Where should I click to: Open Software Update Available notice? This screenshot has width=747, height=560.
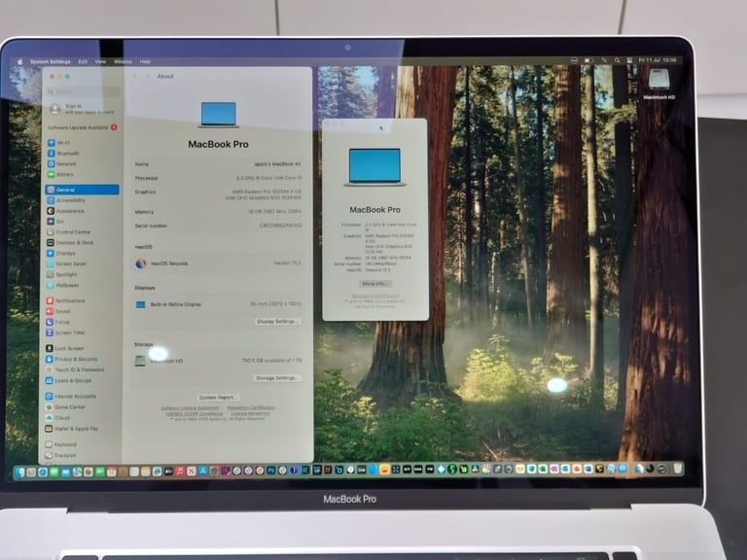pos(82,127)
